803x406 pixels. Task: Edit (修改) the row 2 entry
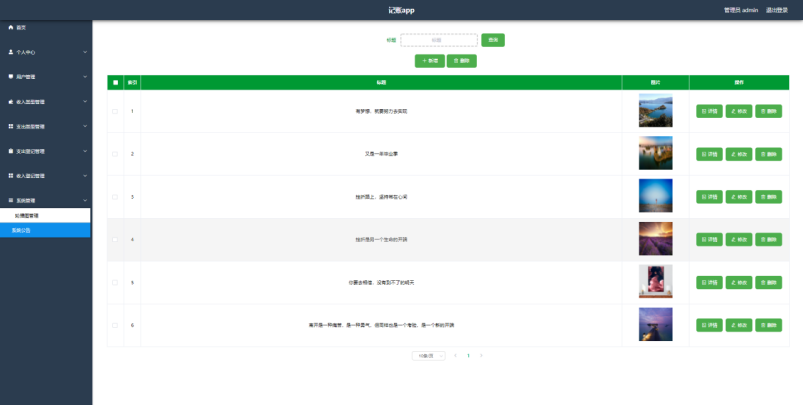pos(738,154)
